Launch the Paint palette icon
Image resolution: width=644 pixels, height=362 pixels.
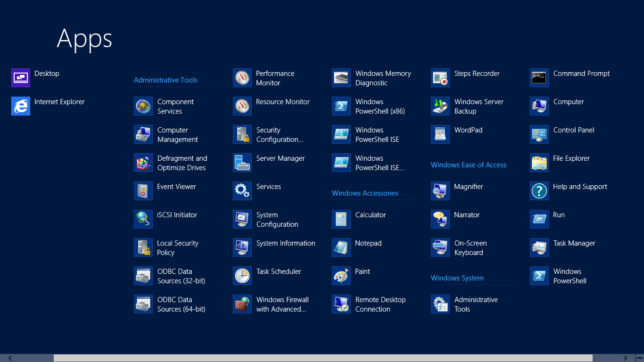pos(341,276)
